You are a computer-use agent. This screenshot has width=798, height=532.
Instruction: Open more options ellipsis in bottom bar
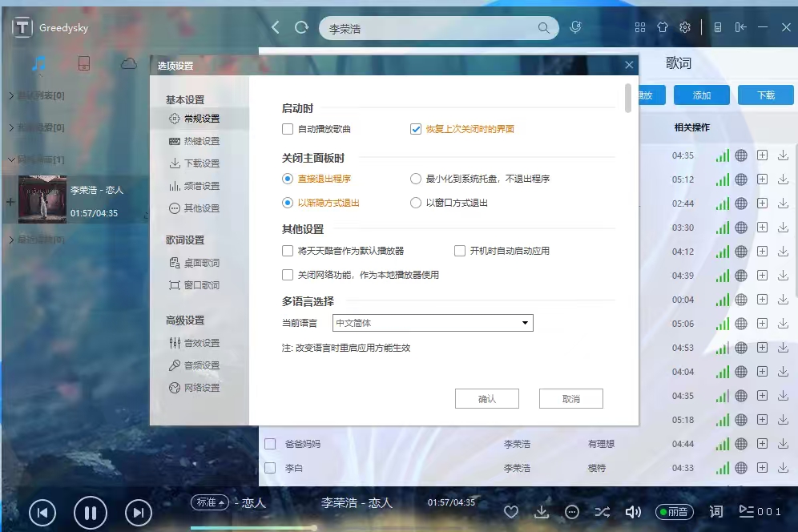(x=572, y=512)
